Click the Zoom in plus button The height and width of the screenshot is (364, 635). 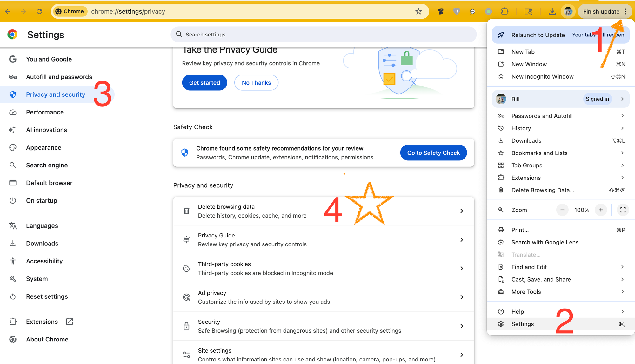[601, 210]
